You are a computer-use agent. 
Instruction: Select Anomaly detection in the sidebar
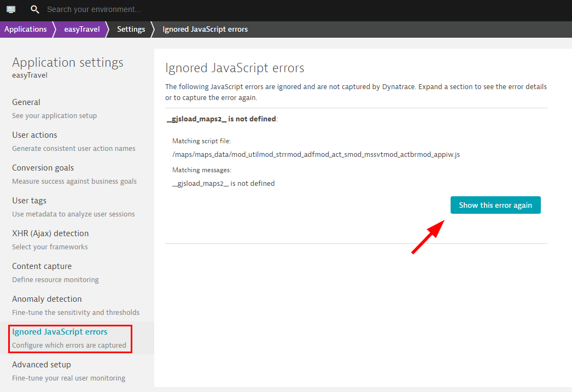46,299
